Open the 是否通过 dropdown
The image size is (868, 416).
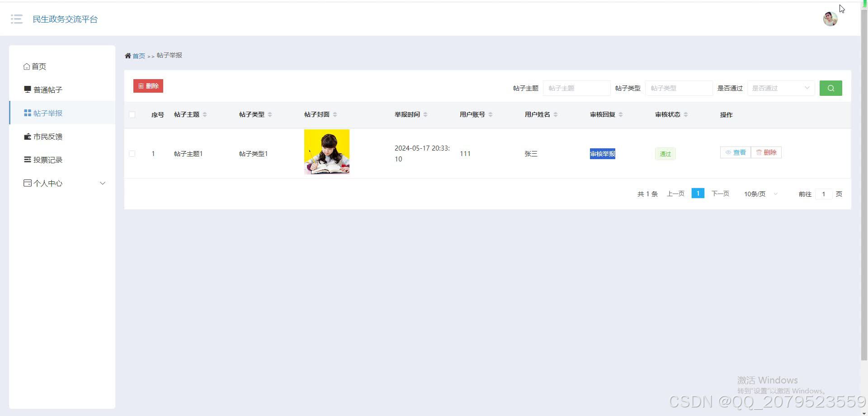point(781,88)
